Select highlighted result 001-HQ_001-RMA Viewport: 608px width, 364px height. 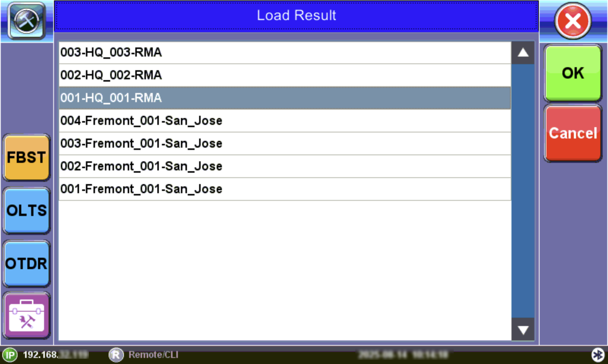click(x=284, y=98)
